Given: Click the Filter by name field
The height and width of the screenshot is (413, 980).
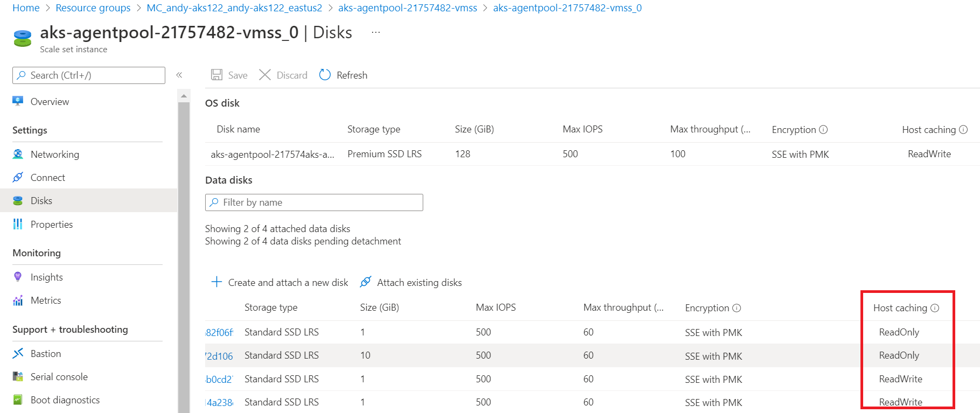Looking at the screenshot, I should (x=314, y=202).
